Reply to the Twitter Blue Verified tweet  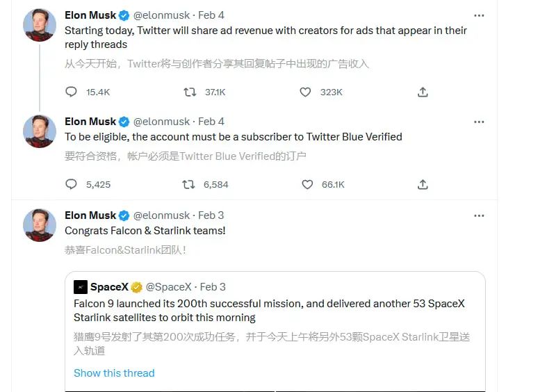tap(71, 184)
